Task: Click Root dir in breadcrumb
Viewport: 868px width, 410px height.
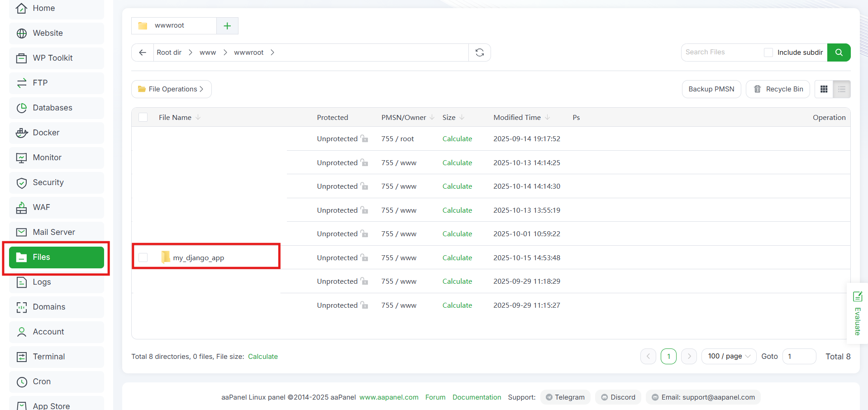Action: point(169,52)
